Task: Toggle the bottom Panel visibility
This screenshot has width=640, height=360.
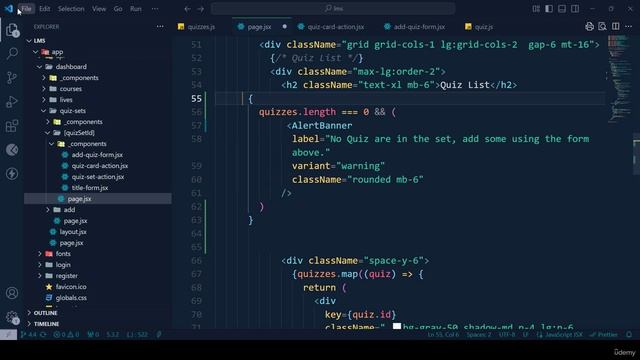Action: click(562, 9)
